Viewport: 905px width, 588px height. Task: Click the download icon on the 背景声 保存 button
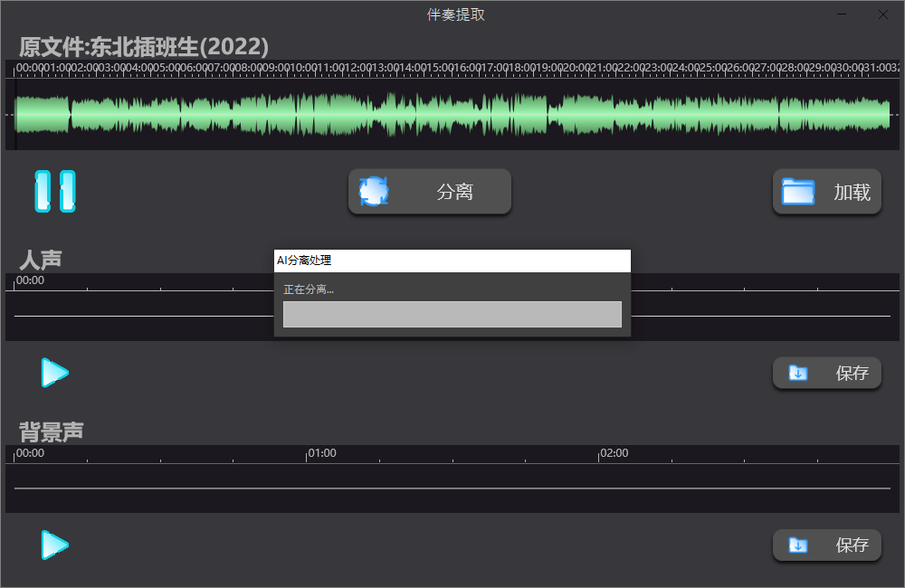(x=797, y=545)
